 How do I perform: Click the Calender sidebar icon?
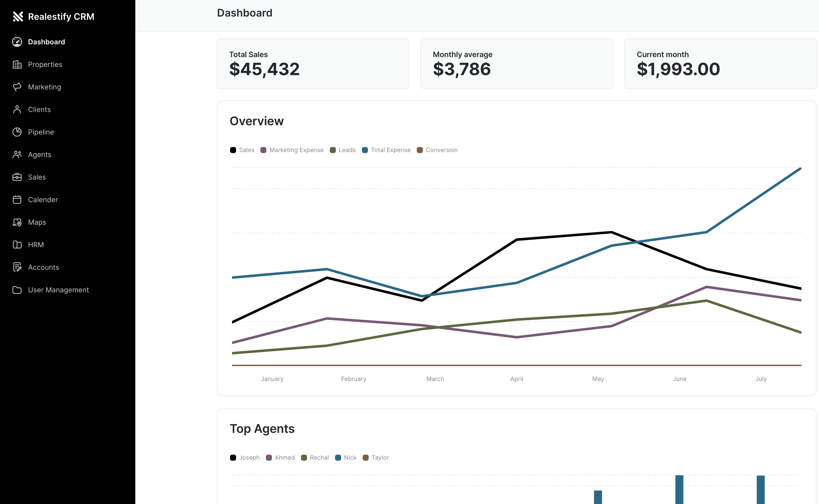(17, 200)
